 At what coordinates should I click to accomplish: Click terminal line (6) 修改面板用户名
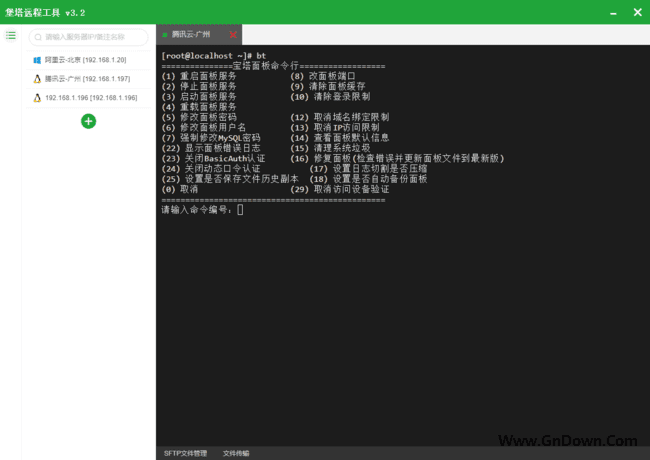pos(204,128)
